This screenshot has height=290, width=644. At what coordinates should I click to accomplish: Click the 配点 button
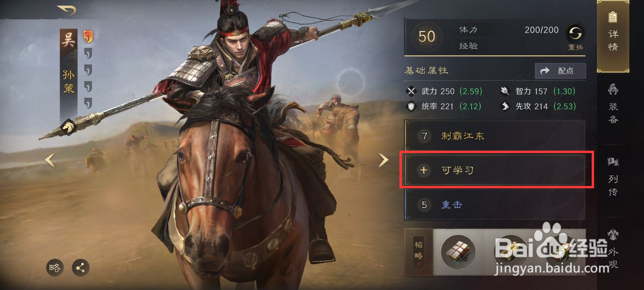tap(560, 71)
